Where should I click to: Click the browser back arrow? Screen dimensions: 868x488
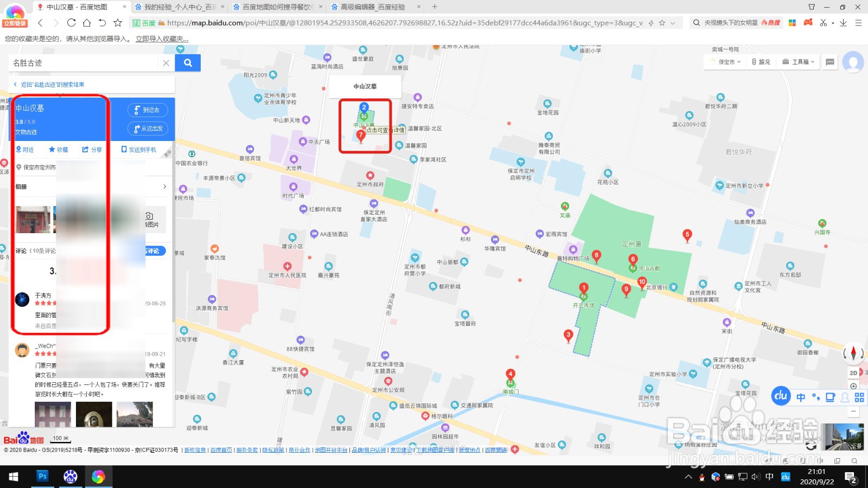[40, 23]
